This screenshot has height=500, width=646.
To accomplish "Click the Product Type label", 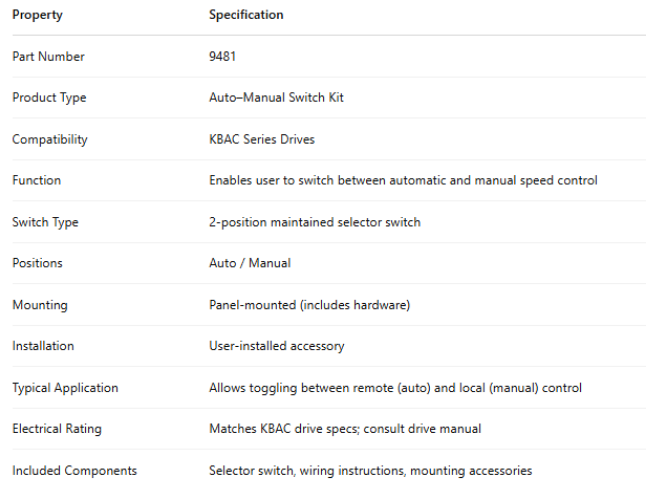I will pos(49,98).
